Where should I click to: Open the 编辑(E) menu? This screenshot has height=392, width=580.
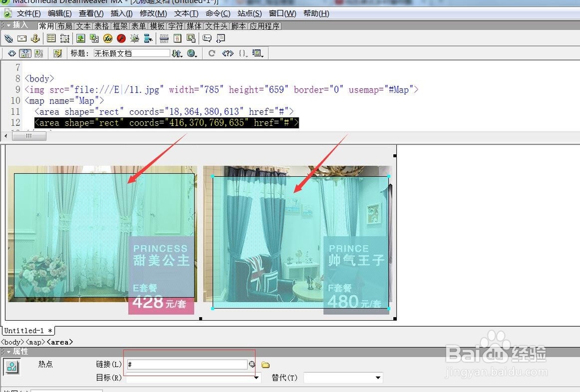click(60, 14)
